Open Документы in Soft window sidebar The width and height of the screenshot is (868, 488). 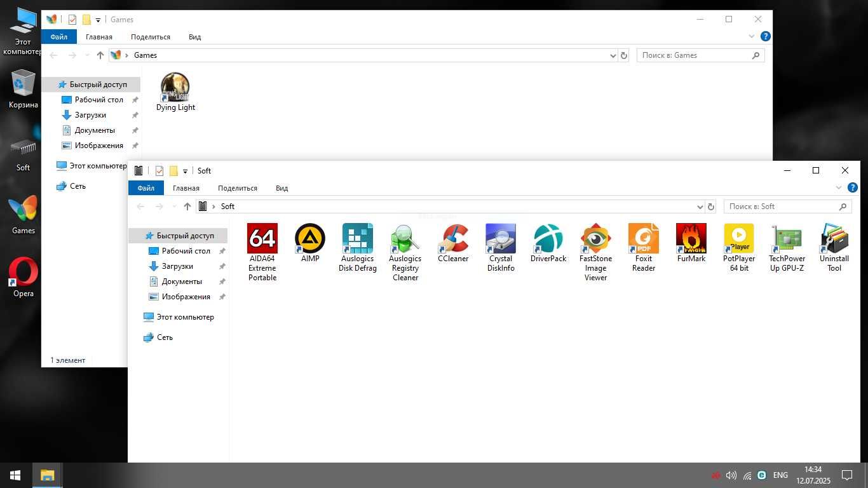(182, 281)
